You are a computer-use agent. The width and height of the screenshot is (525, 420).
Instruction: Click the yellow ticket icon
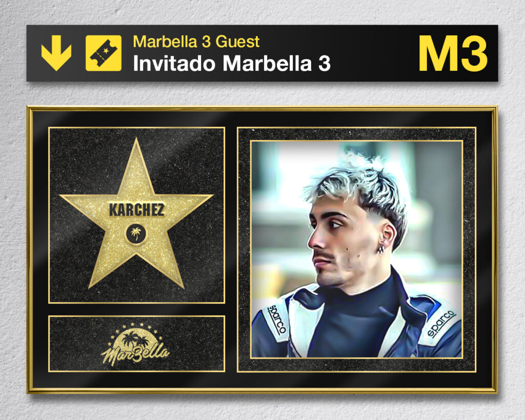104,53
